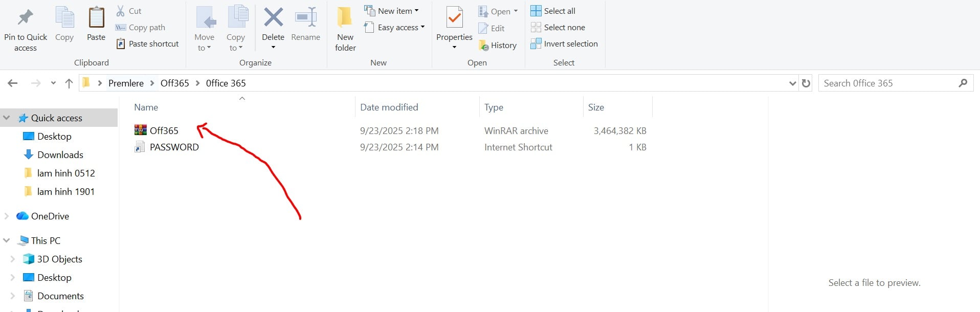Select the Off365 WinRAR archive file
Viewport: 980px width, 312px height.
(164, 131)
